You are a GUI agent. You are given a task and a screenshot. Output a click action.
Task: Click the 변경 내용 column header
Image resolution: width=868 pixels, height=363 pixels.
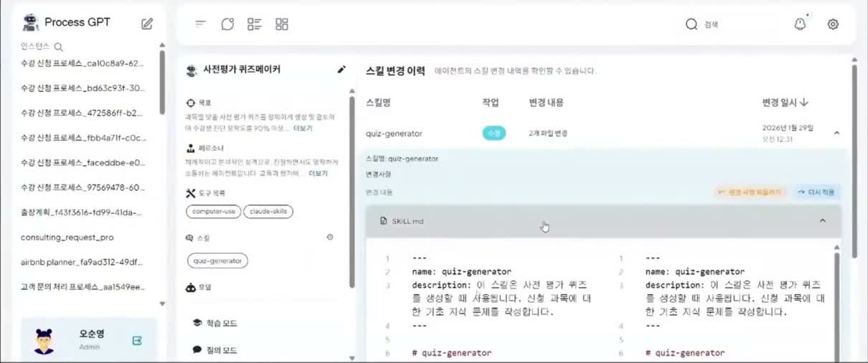click(x=546, y=103)
